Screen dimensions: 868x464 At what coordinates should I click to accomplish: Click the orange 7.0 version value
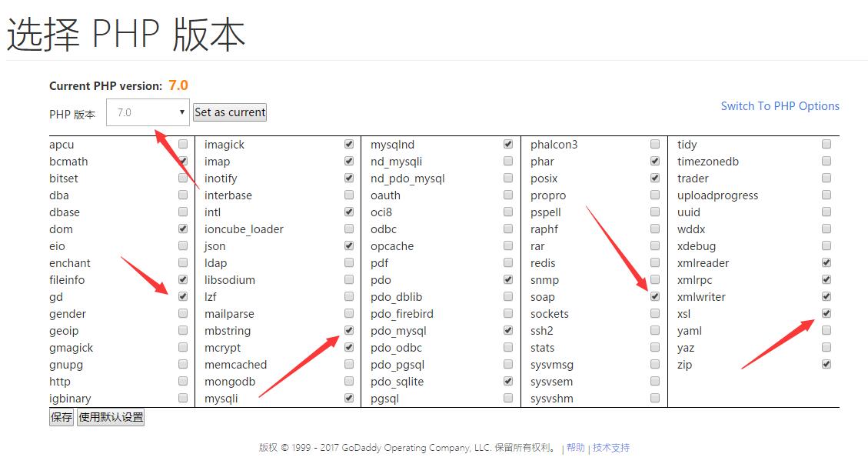click(x=178, y=85)
